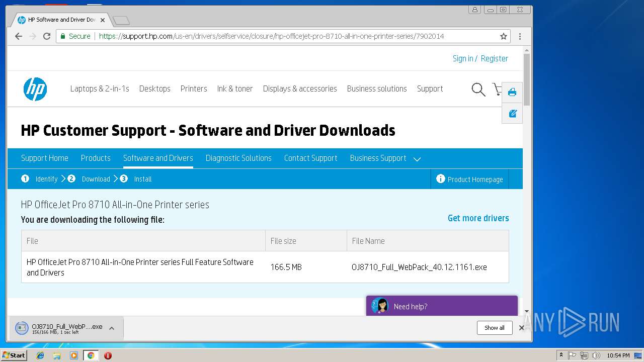Open Ink & toner menu
Screen dimensions: 644x362
(235, 88)
